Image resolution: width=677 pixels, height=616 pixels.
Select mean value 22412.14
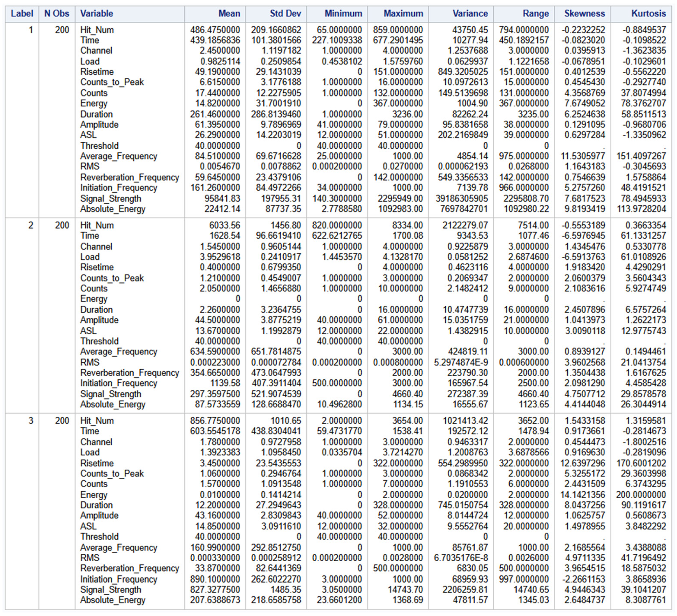(222, 209)
